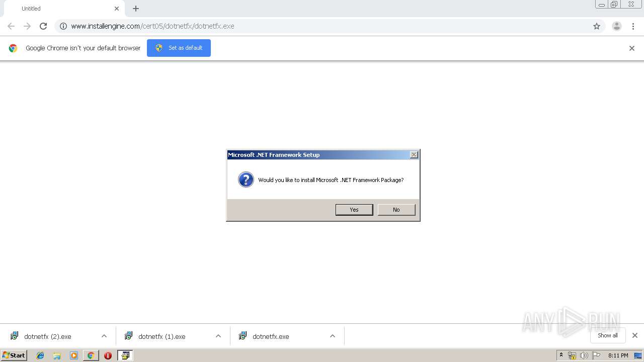Dismiss the default browser infobar
Image resolution: width=644 pixels, height=362 pixels.
pos(632,48)
